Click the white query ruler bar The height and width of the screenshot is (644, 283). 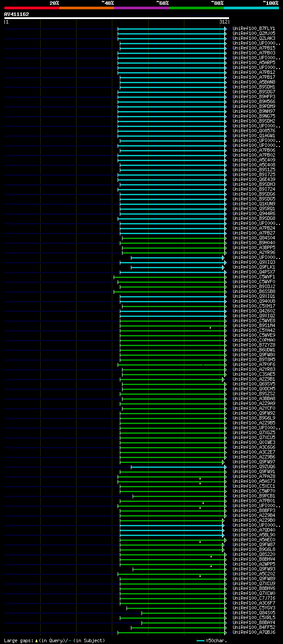(116, 18)
